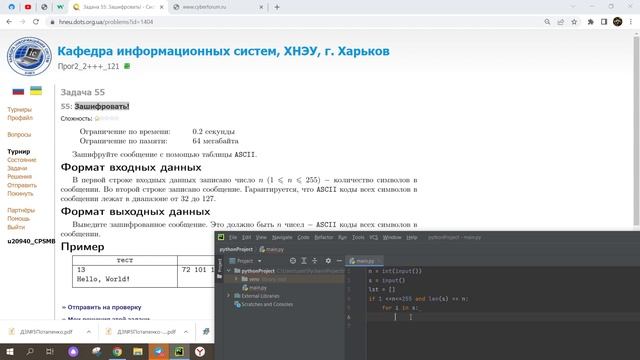Open PyCharm Help menu
Image resolution: width=640 pixels, height=360 pixels.
pyautogui.click(x=412, y=237)
